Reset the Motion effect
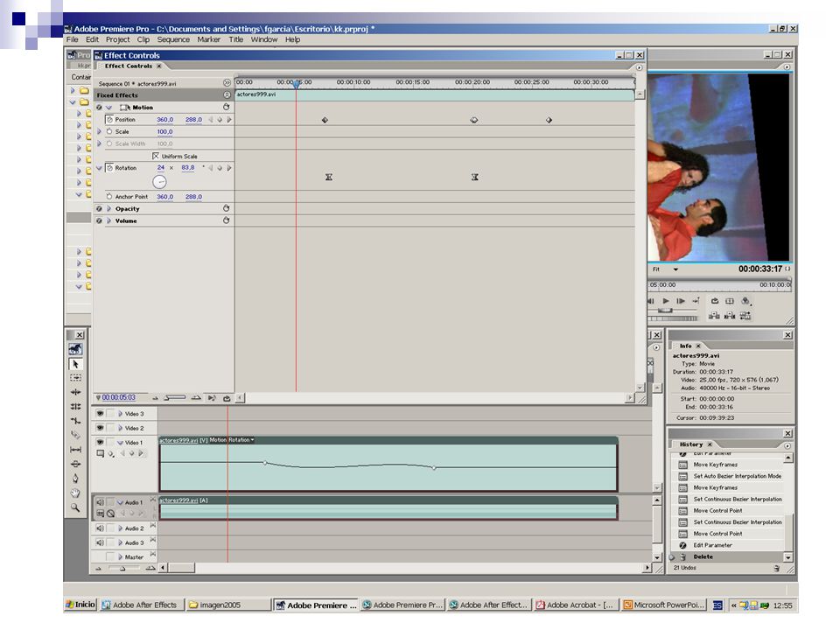This screenshot has height=630, width=840. tap(227, 107)
